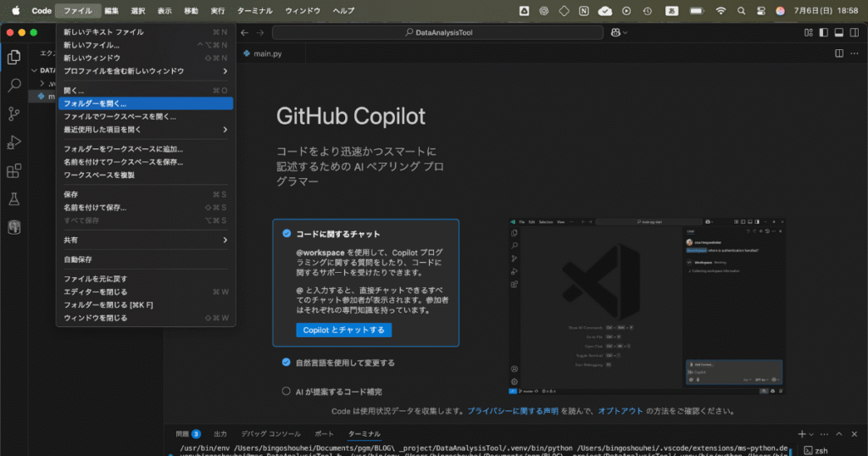Switch to the ポート panel tab
The width and height of the screenshot is (868, 456).
325,434
